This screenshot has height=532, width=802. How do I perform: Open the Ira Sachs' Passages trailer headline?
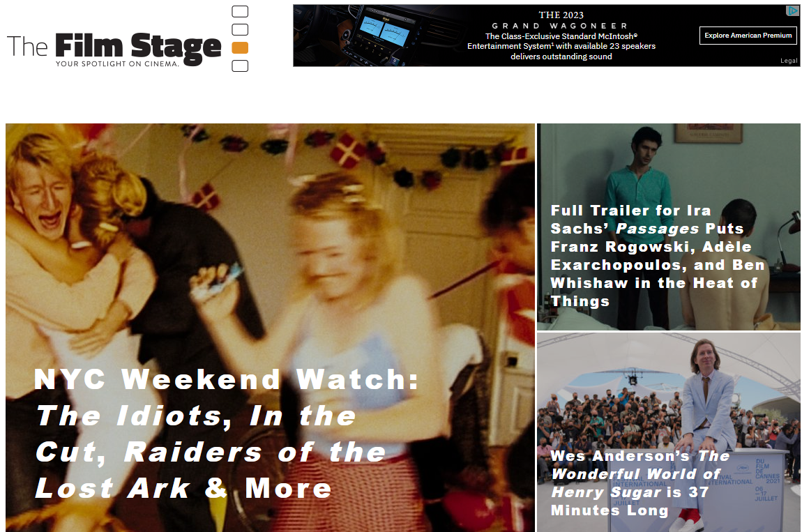(x=657, y=256)
